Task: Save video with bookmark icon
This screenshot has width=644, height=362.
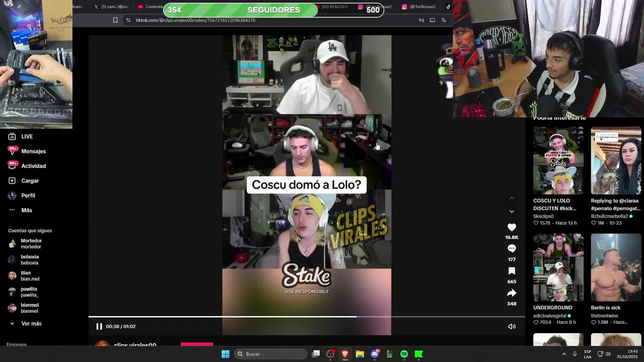Action: pyautogui.click(x=512, y=271)
